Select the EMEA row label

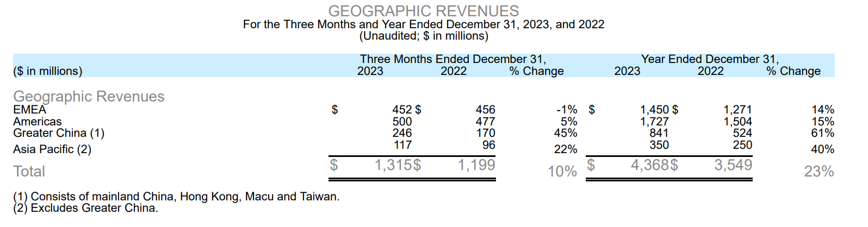30,110
